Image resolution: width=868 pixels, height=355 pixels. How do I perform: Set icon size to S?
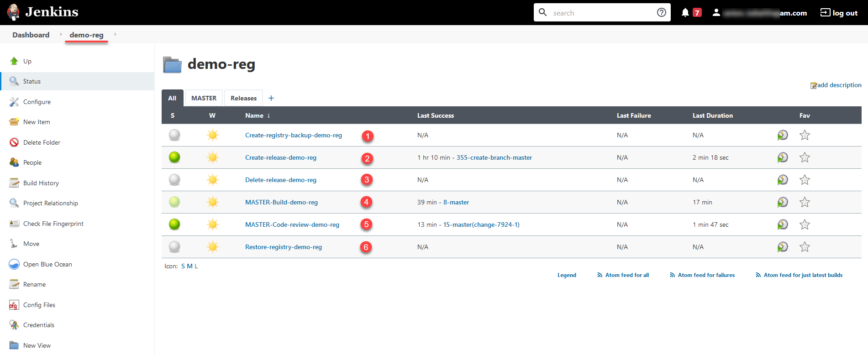click(x=183, y=266)
